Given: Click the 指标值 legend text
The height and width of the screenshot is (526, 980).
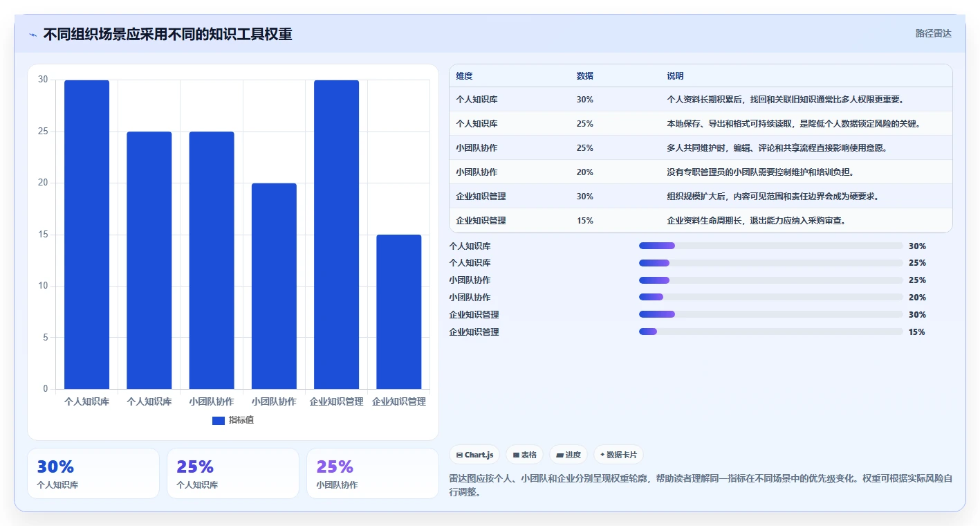Looking at the screenshot, I should point(241,420).
